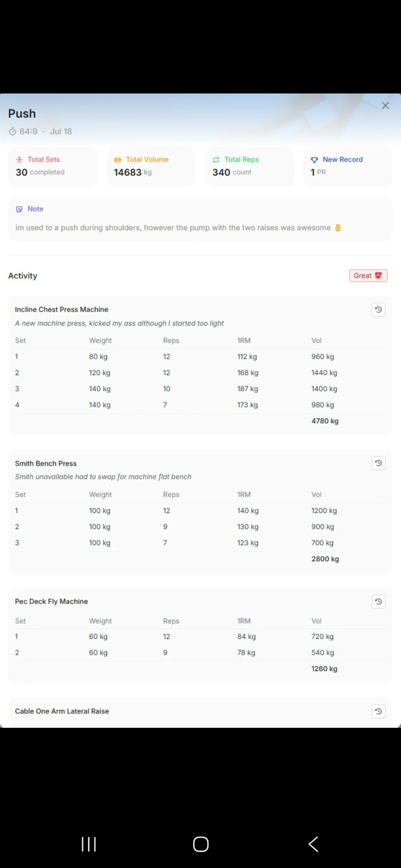Open Cable One Arm Lateral Raise history
401x868 pixels.
point(378,711)
